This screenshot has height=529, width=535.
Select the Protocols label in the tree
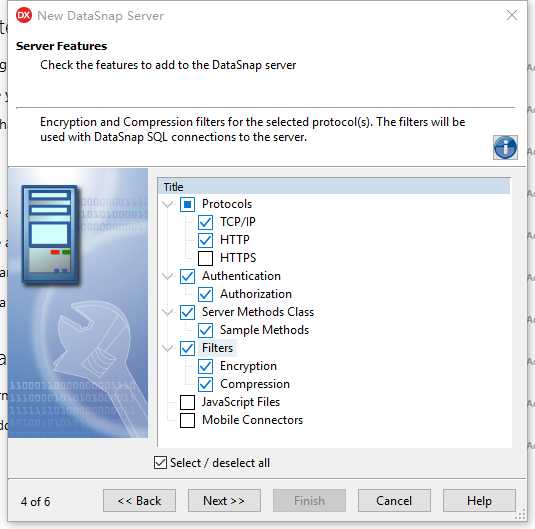(x=227, y=204)
